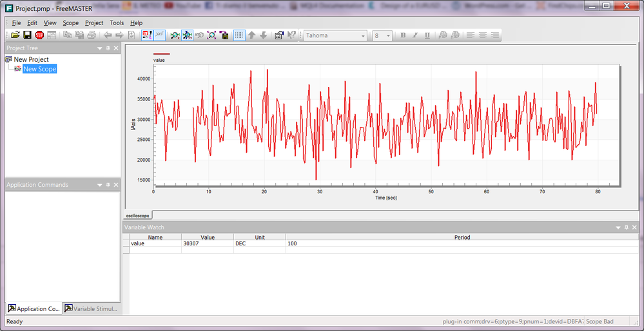Close the Application Commands panel

point(116,185)
